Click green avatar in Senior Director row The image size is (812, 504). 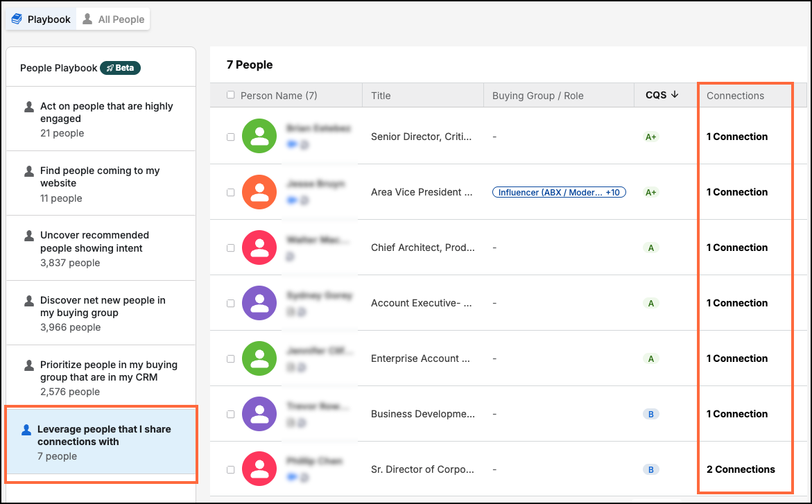259,137
